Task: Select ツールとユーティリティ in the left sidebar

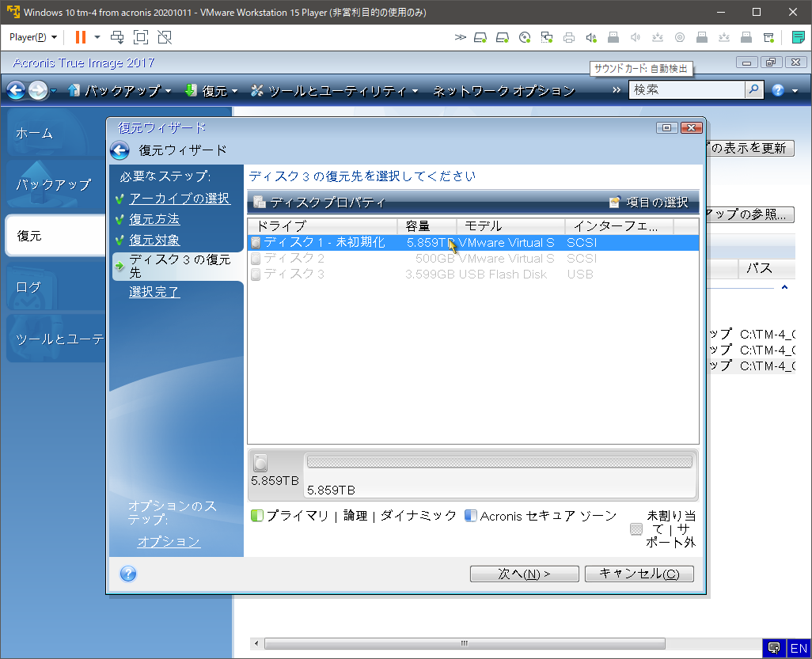Action: pos(56,339)
